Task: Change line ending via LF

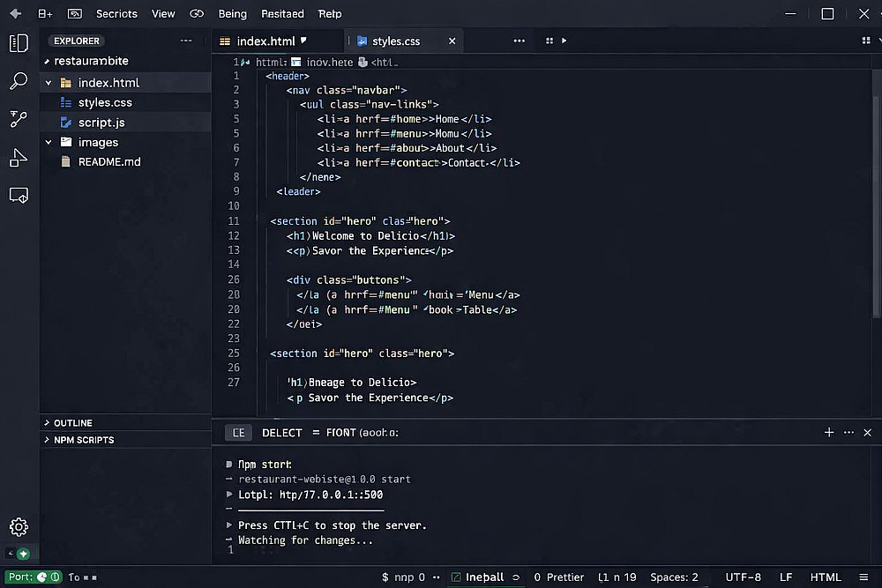Action: point(786,577)
